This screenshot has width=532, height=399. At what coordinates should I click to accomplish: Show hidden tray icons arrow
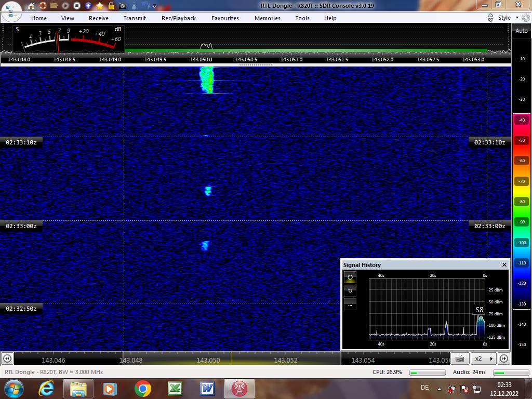coord(440,389)
